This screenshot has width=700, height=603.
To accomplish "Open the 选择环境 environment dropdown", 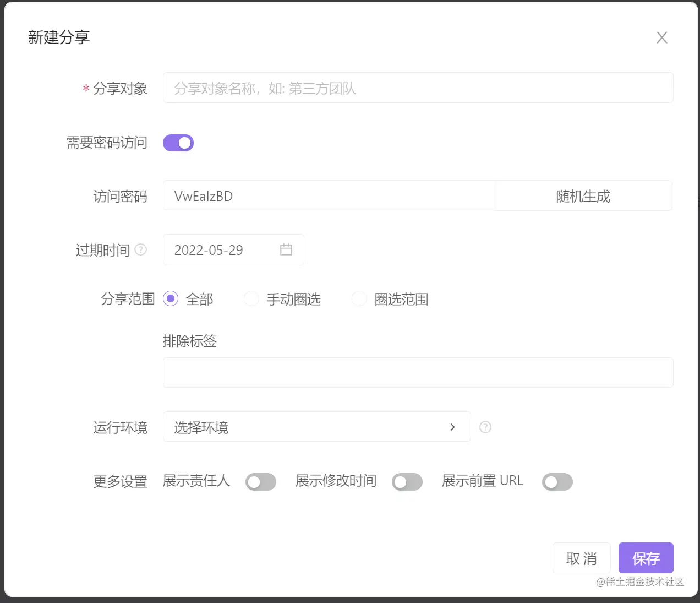I will [x=316, y=427].
